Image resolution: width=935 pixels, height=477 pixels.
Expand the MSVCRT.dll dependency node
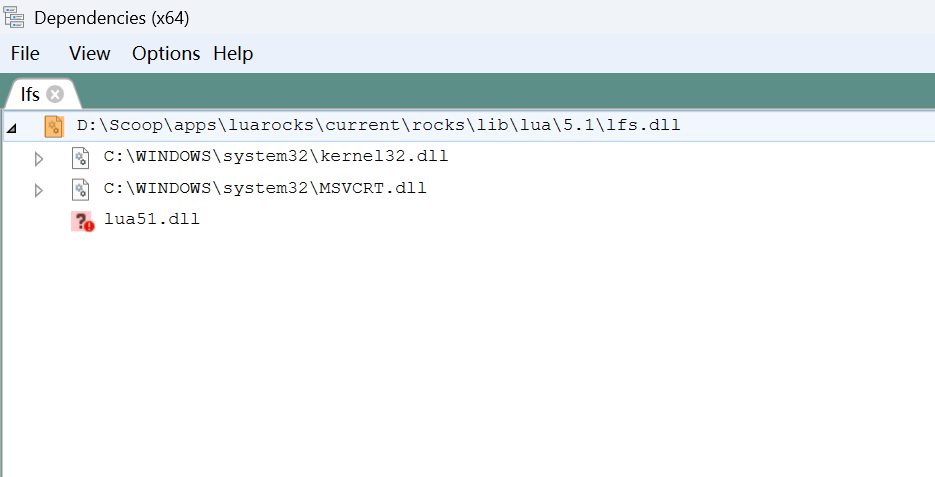[x=39, y=190]
